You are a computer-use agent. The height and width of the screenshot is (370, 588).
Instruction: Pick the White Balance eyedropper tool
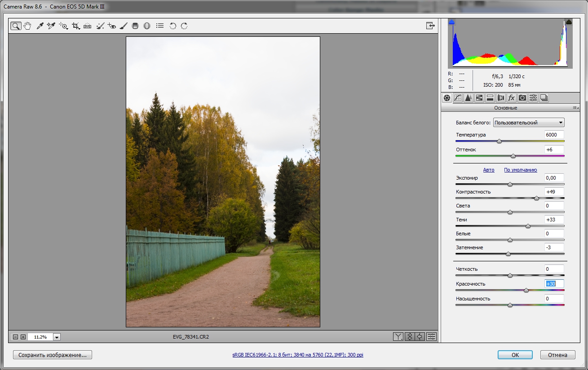coord(40,26)
